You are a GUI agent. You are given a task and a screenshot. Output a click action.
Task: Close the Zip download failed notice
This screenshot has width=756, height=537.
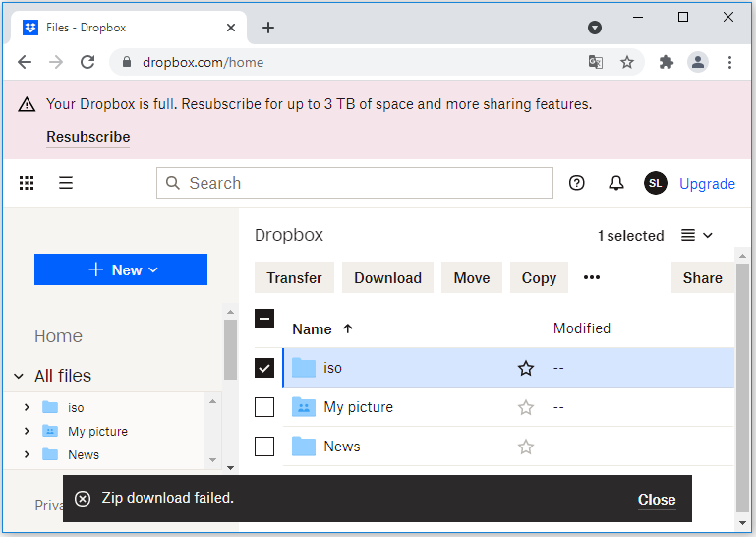tap(657, 500)
